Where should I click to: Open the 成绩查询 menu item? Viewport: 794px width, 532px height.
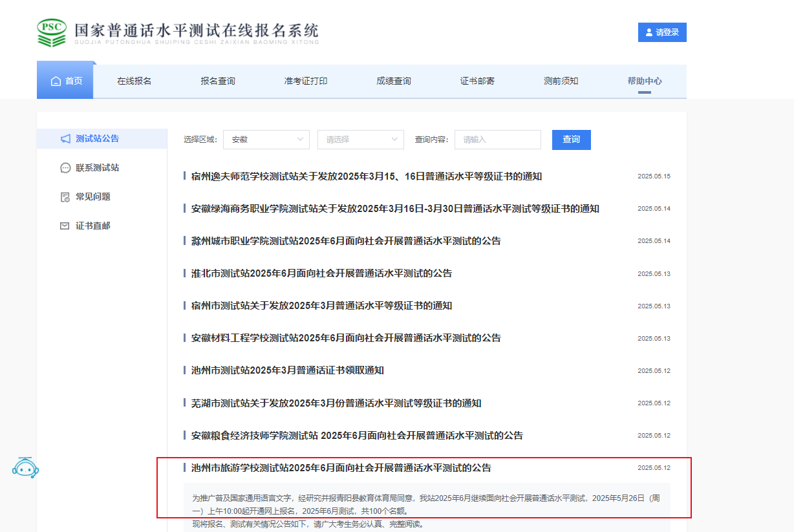pos(394,81)
